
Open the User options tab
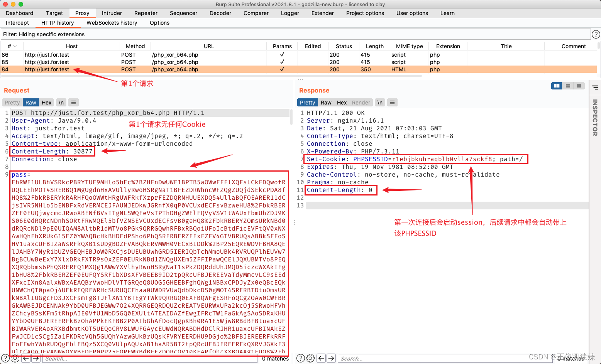tap(412, 13)
